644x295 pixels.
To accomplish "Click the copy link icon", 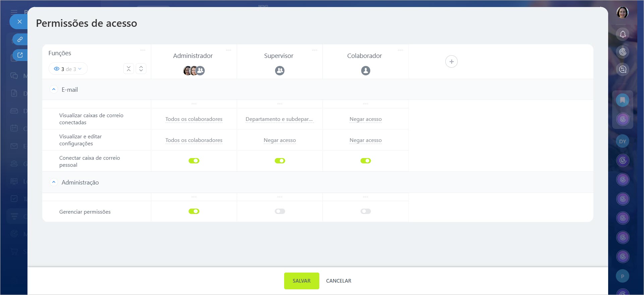I will point(20,40).
